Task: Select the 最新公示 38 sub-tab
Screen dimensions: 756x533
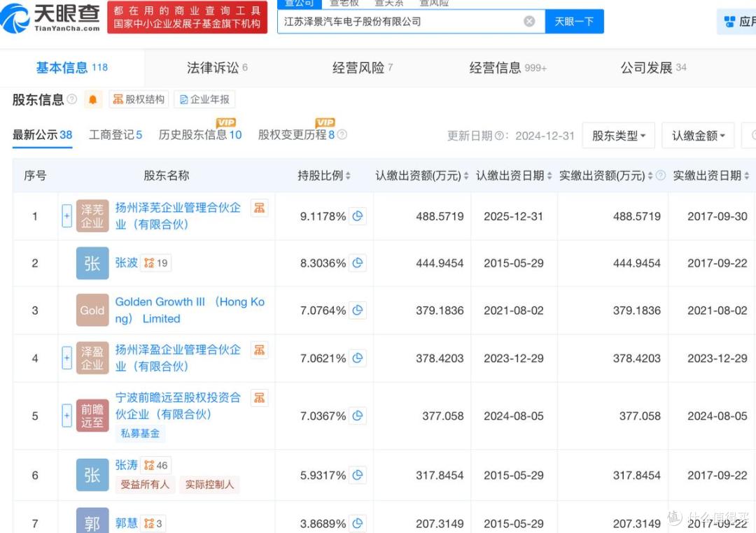Action: point(43,135)
